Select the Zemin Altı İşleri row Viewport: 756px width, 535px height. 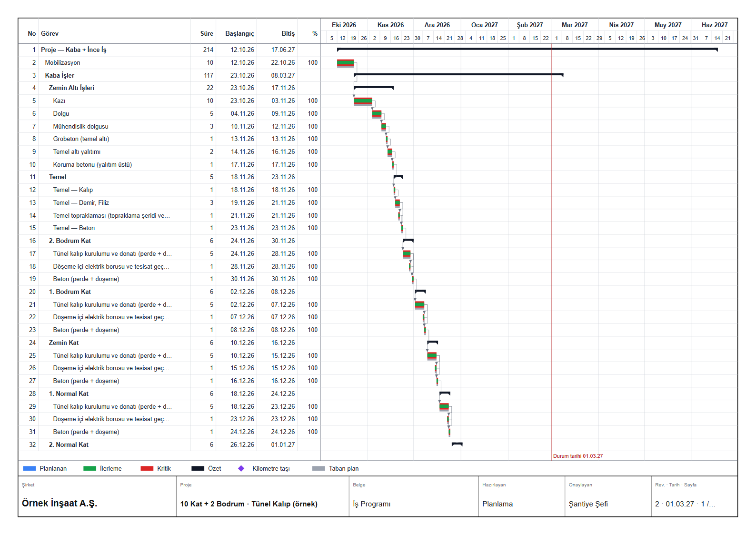pos(169,88)
